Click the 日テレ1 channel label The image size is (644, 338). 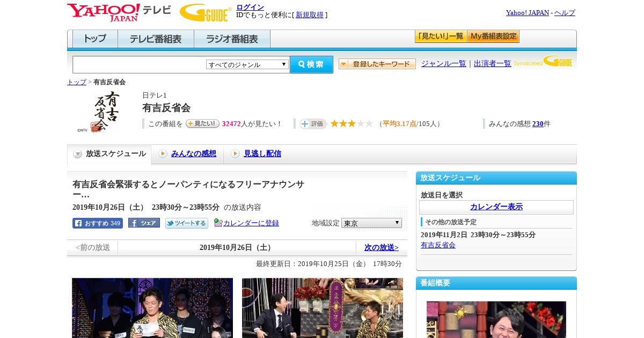[x=155, y=95]
